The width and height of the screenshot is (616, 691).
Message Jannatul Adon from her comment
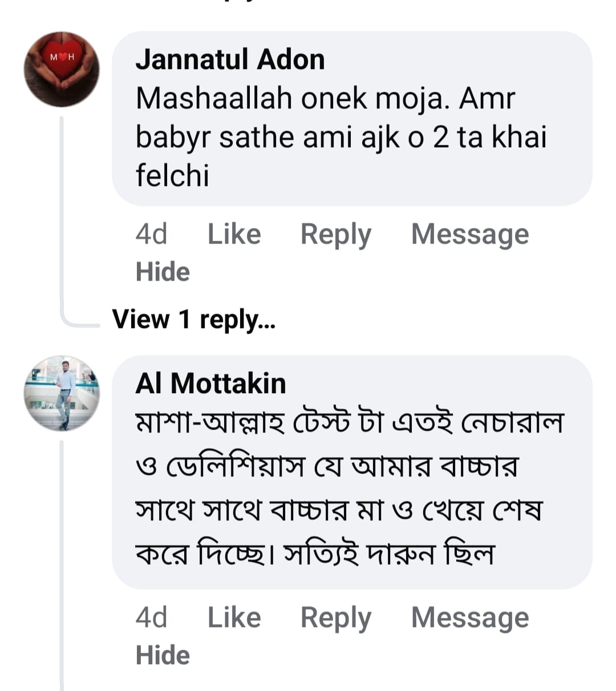pyautogui.click(x=470, y=234)
